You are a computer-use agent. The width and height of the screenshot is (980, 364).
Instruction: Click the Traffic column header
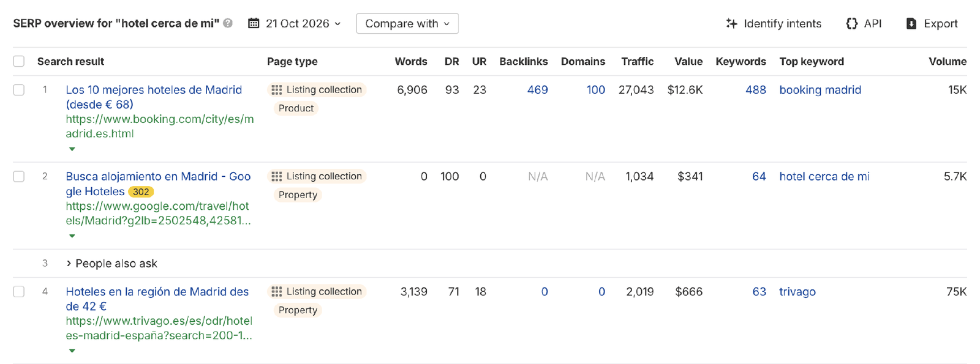pos(638,61)
